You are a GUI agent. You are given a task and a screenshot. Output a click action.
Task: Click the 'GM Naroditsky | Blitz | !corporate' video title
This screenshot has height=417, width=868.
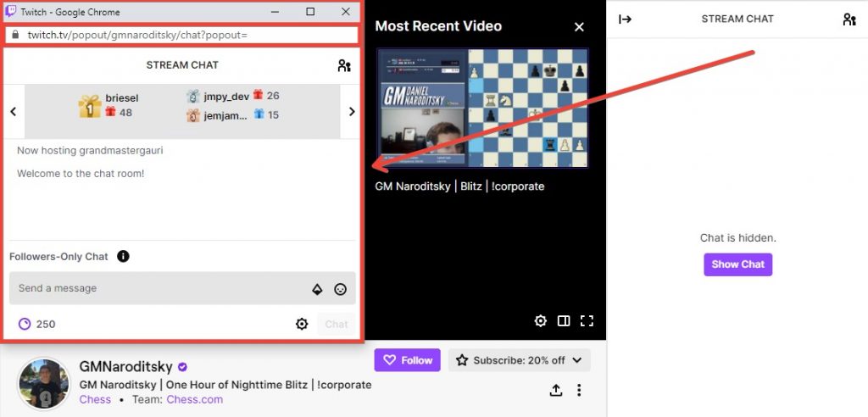click(459, 186)
